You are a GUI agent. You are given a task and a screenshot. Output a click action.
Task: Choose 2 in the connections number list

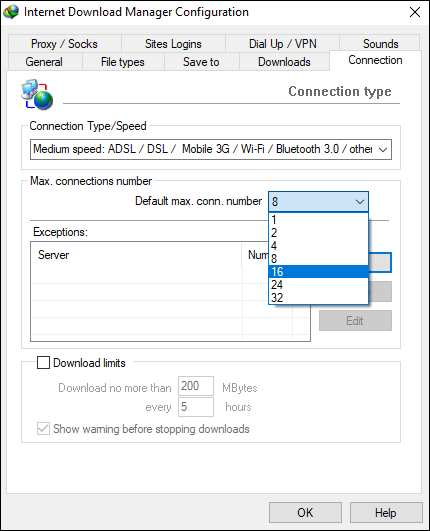(x=318, y=233)
